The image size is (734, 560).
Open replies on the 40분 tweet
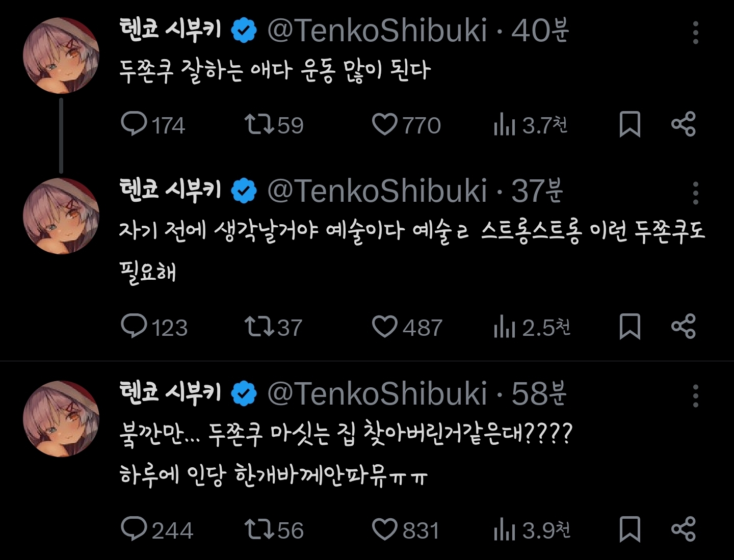[x=134, y=124]
